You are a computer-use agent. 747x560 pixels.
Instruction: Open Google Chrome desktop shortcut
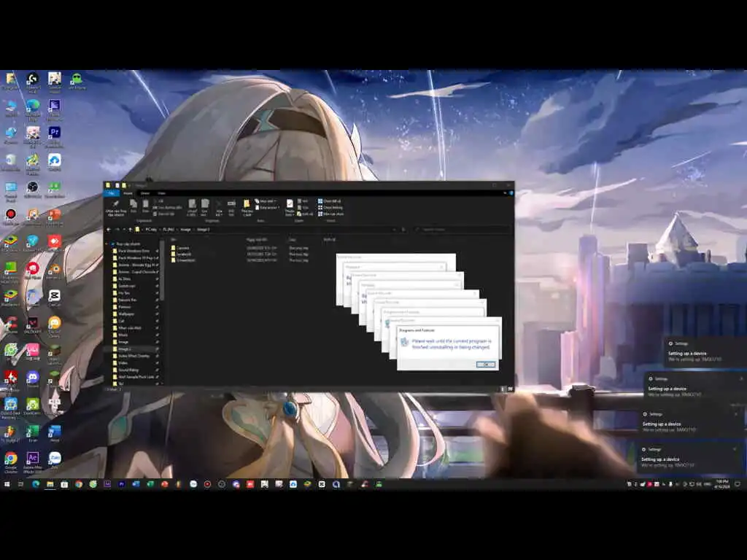tap(10, 462)
